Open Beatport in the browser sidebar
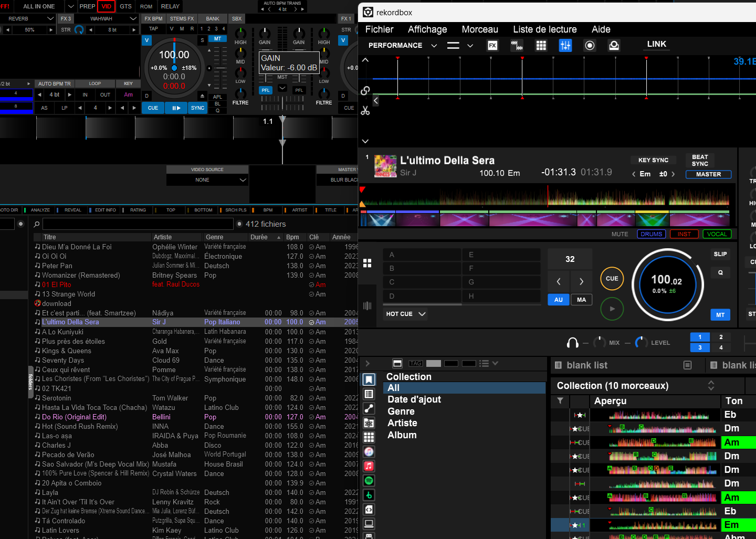Image resolution: width=756 pixels, height=539 pixels. click(369, 495)
